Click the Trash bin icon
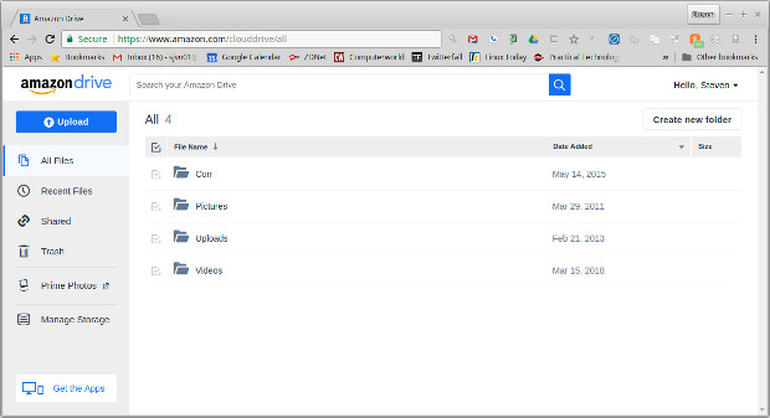Viewport: 770px width, 418px height. (24, 251)
